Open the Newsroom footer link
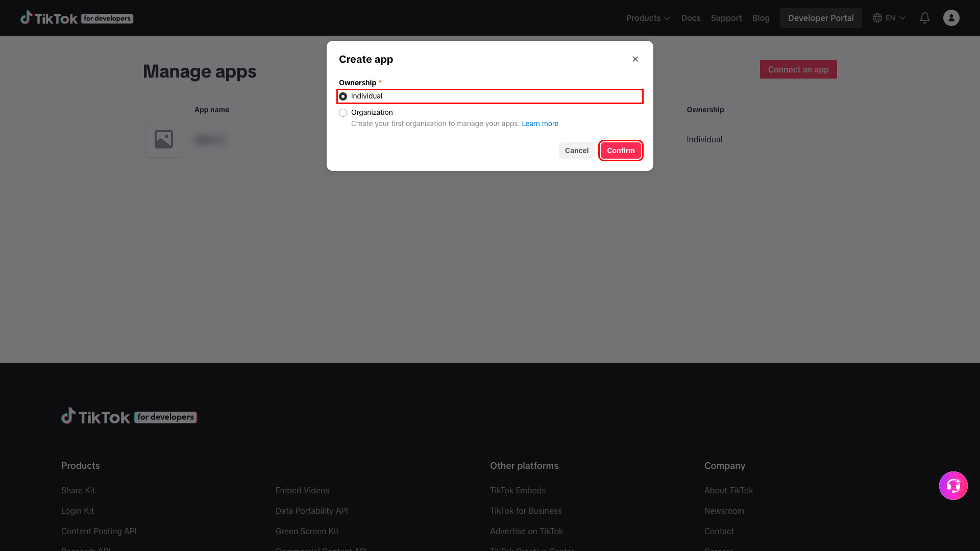The image size is (980, 551). (x=724, y=511)
